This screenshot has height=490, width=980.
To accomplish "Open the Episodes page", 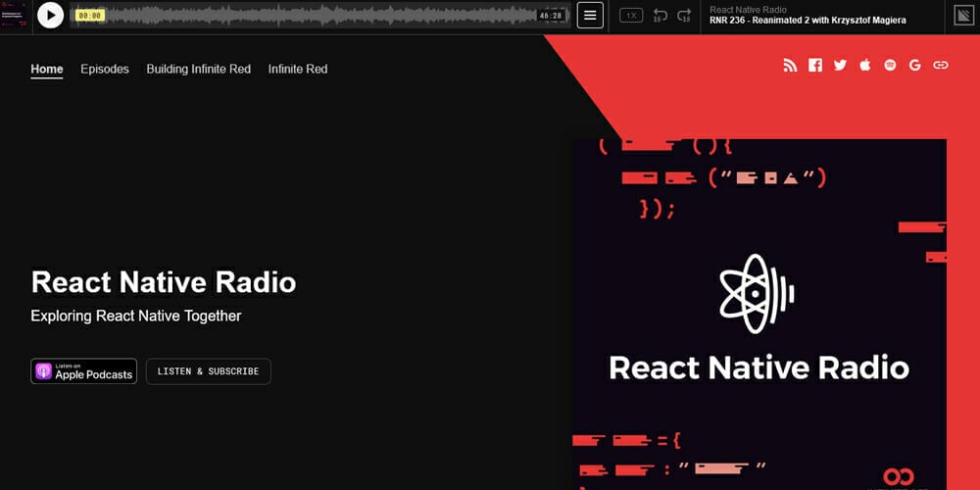I will click(105, 70).
